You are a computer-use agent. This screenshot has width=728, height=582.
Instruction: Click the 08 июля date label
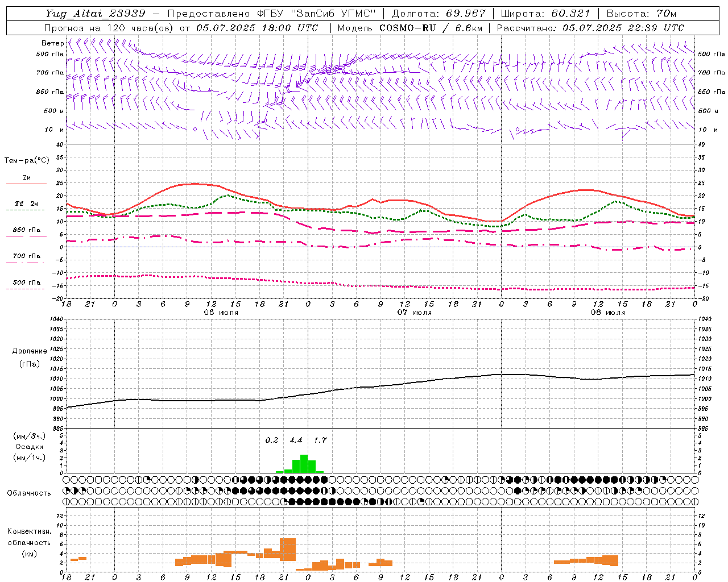coord(608,313)
